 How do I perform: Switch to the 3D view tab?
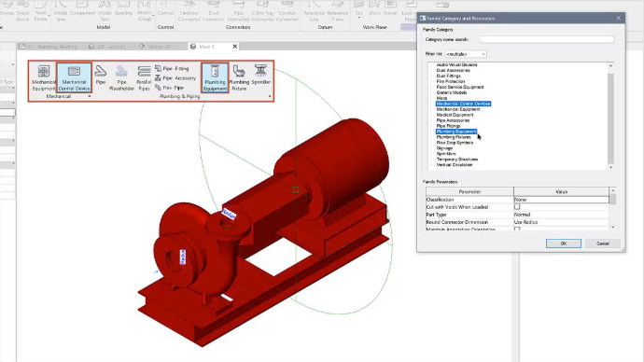[x=107, y=47]
